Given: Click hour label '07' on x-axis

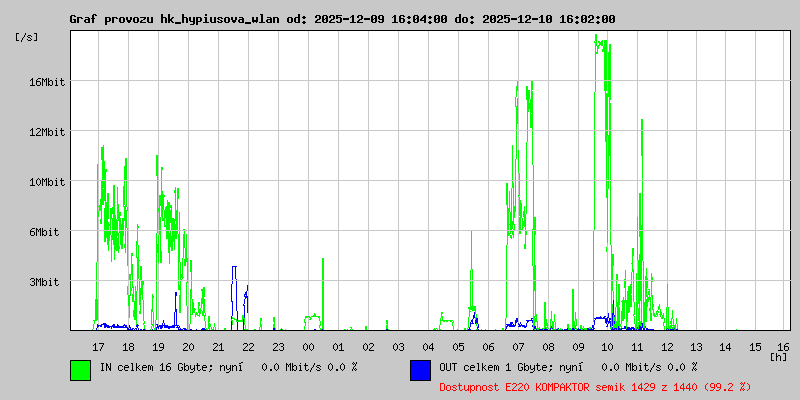Looking at the screenshot, I should pos(518,347).
